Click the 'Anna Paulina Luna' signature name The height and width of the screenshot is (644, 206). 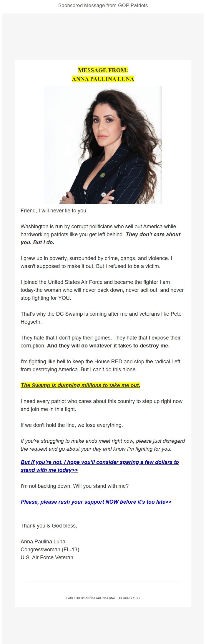43,541
